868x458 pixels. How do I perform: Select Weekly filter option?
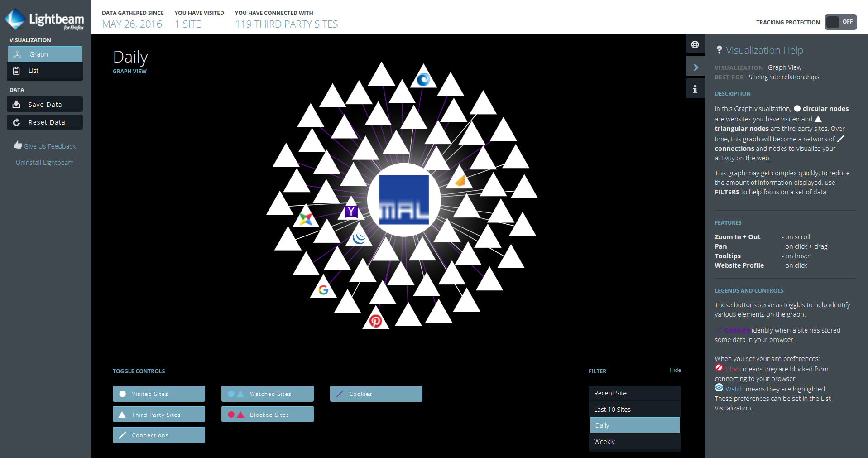(634, 442)
